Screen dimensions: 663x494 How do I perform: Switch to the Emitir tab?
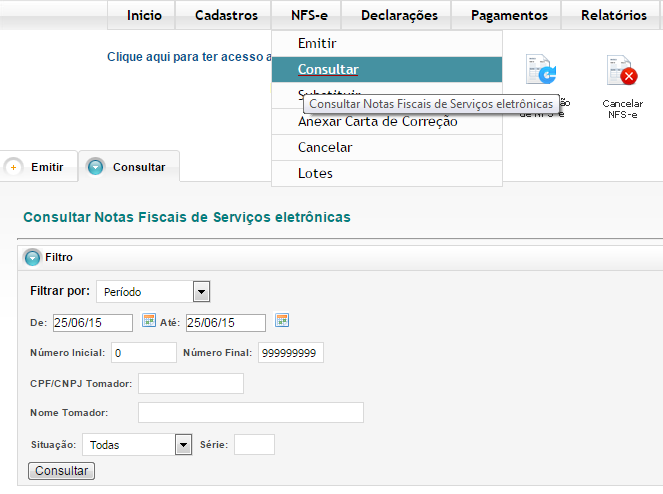(x=39, y=167)
